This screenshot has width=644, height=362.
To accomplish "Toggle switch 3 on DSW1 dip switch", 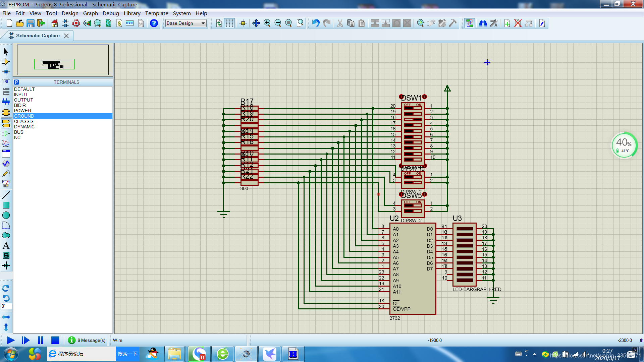I will (413, 119).
